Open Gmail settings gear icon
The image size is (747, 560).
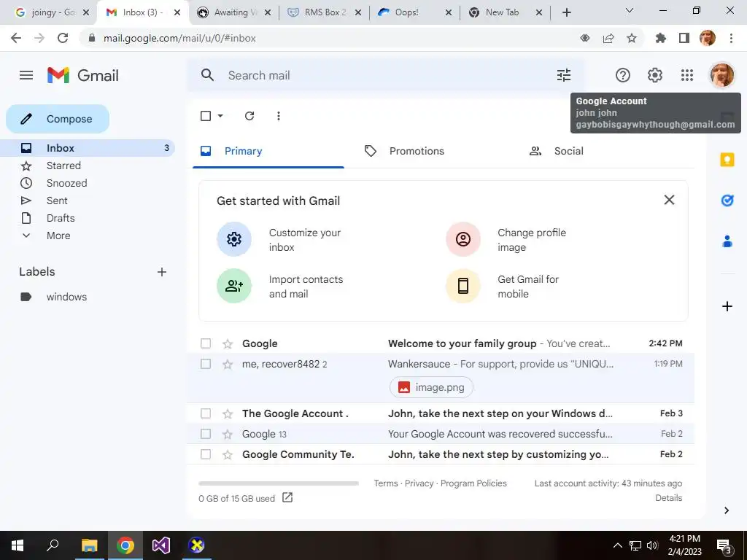click(654, 75)
